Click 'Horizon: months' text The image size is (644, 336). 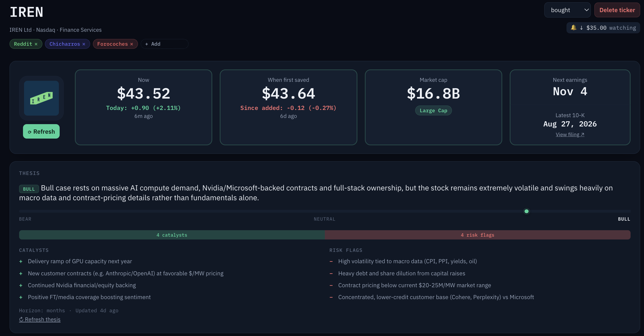[x=42, y=310]
